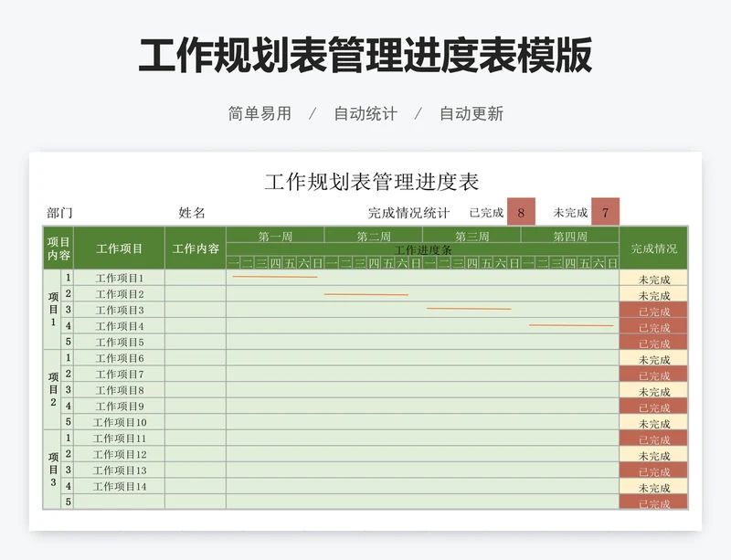Select the 未完成 status for 工作项目6
731x560 pixels.
[653, 359]
